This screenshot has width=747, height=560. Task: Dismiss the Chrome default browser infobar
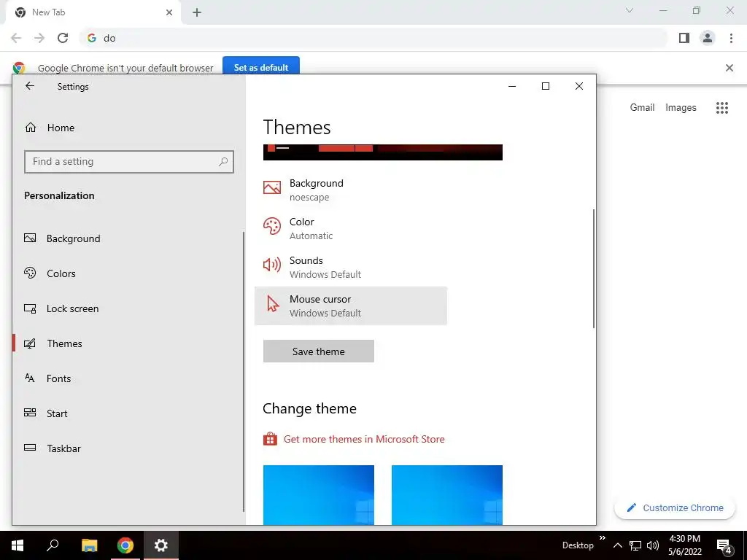point(729,68)
